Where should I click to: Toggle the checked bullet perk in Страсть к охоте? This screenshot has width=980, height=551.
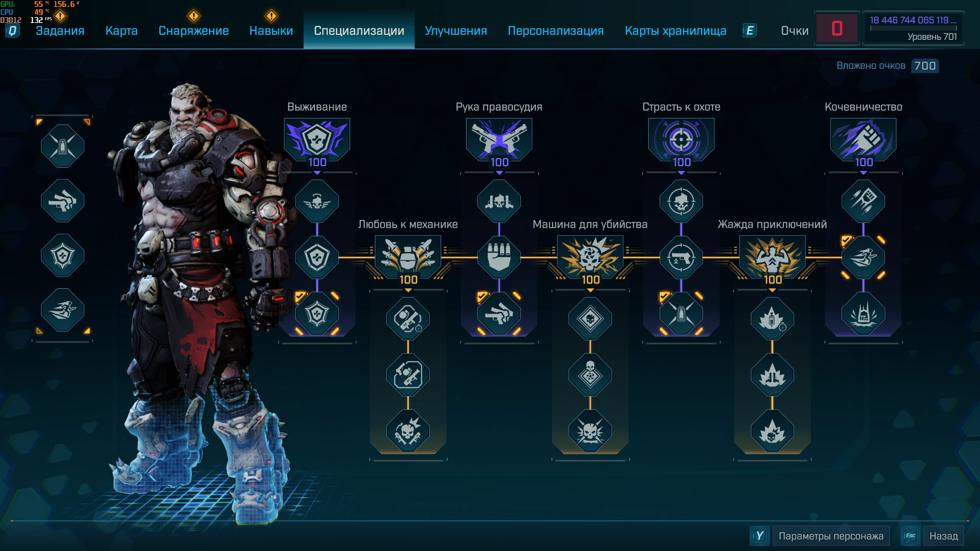point(681,313)
